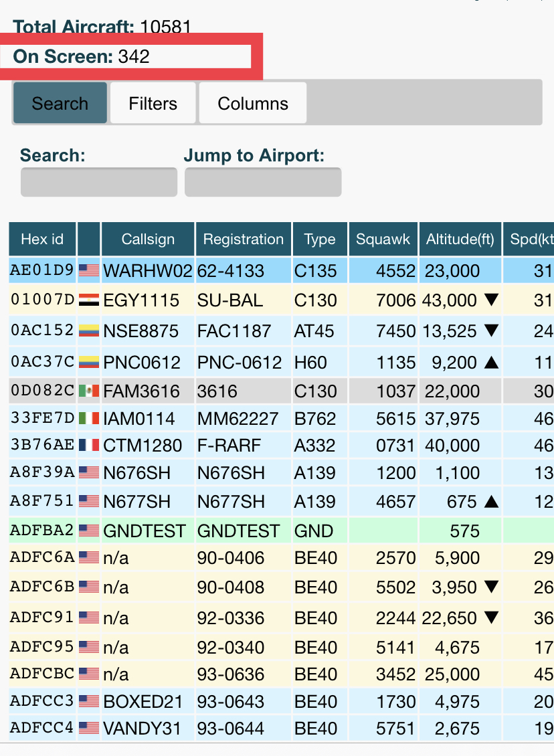Click US flag in ADFC95 row
The width and height of the screenshot is (554, 756).
(x=89, y=647)
